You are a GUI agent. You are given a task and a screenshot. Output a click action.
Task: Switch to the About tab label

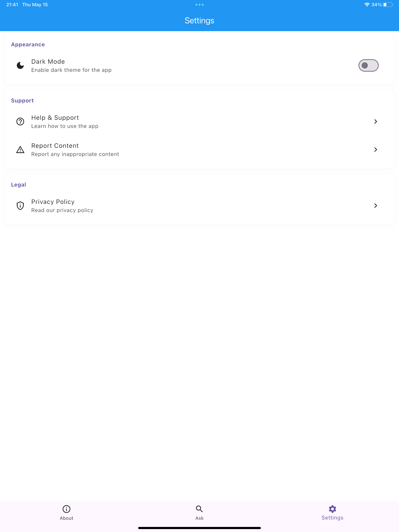pos(66,518)
